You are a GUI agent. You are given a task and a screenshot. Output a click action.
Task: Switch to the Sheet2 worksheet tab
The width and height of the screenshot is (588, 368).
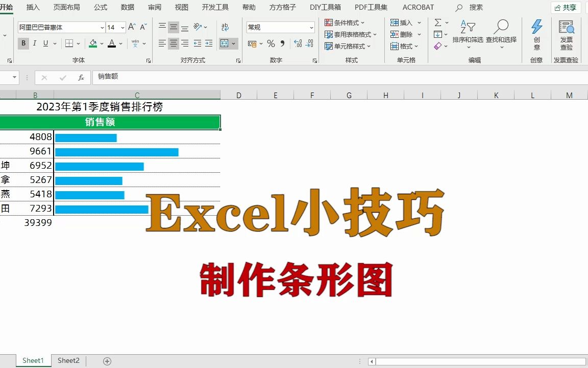tap(68, 360)
